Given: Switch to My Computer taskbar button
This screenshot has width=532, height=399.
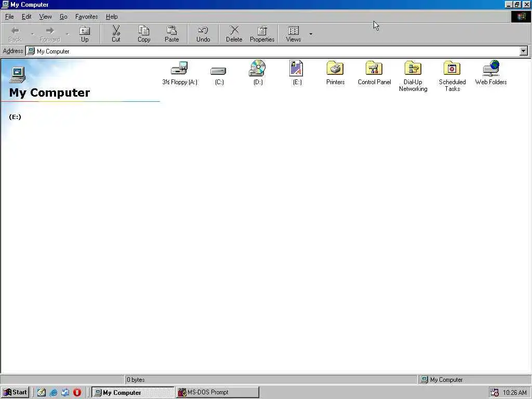Looking at the screenshot, I should pyautogui.click(x=132, y=392).
